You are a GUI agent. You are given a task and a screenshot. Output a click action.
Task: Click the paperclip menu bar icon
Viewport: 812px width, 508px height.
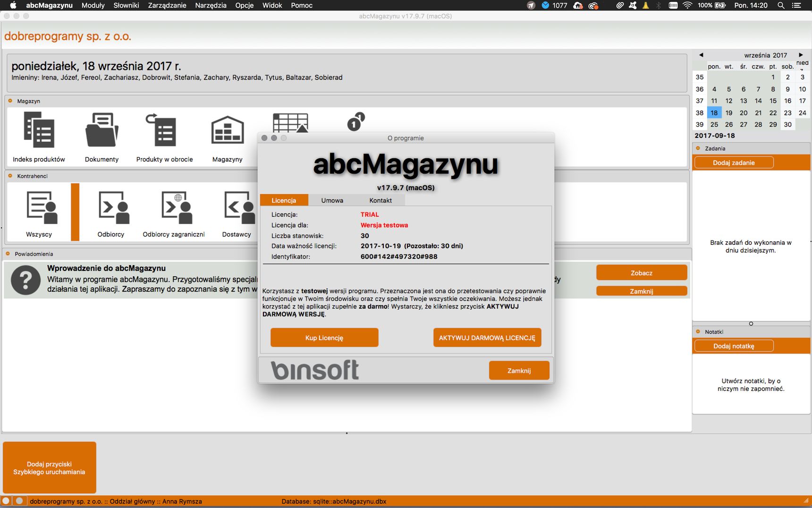(620, 5)
